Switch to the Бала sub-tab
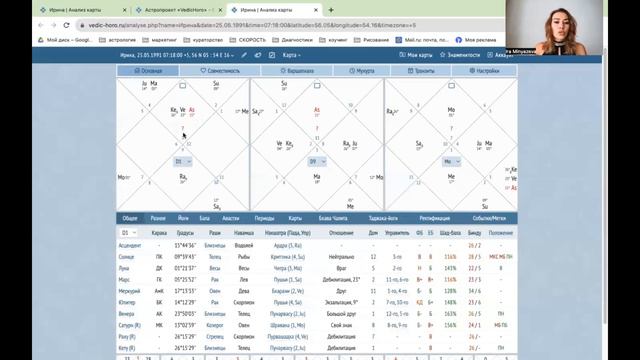640x360 pixels. tap(204, 218)
